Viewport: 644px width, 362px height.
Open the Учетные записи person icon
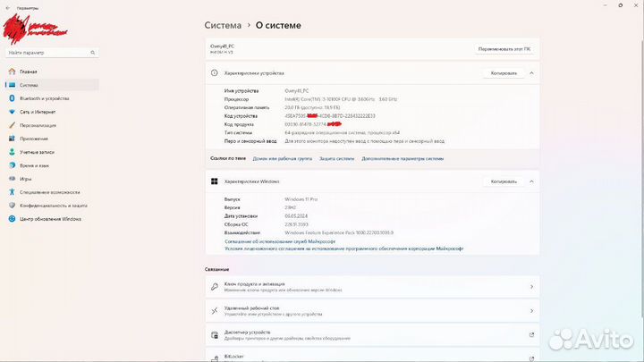[12, 152]
